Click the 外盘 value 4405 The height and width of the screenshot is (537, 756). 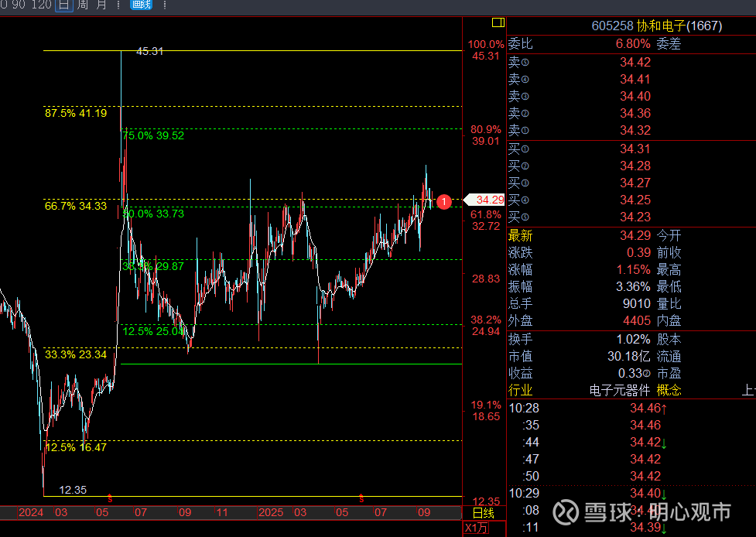[x=636, y=320]
